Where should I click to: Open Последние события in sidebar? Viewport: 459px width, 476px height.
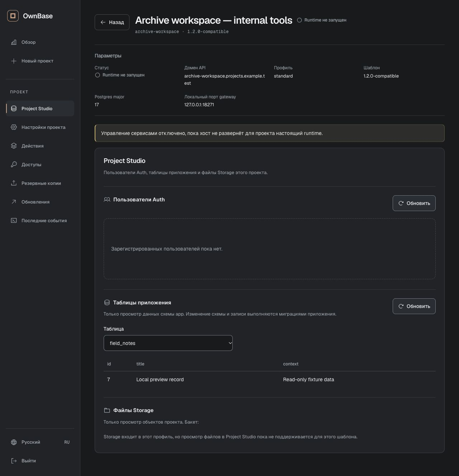click(40, 220)
